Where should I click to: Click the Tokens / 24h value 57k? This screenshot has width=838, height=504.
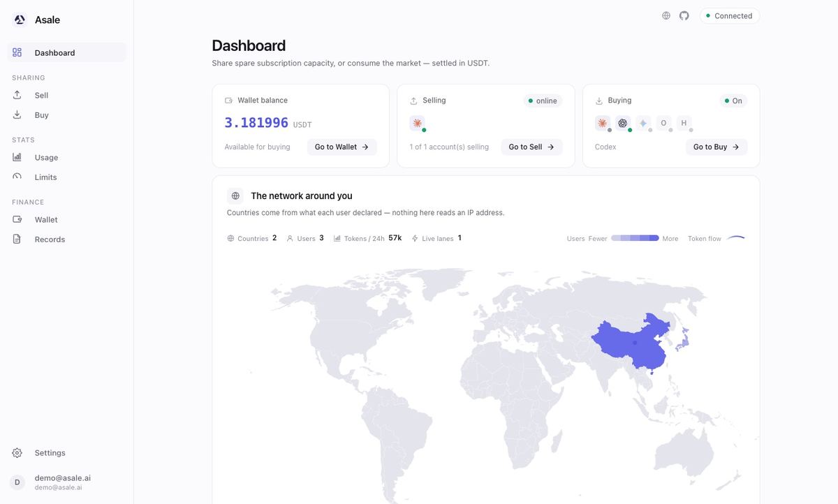[395, 238]
